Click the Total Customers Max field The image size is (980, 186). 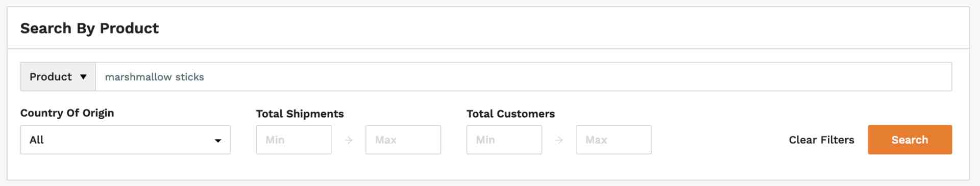(x=614, y=140)
